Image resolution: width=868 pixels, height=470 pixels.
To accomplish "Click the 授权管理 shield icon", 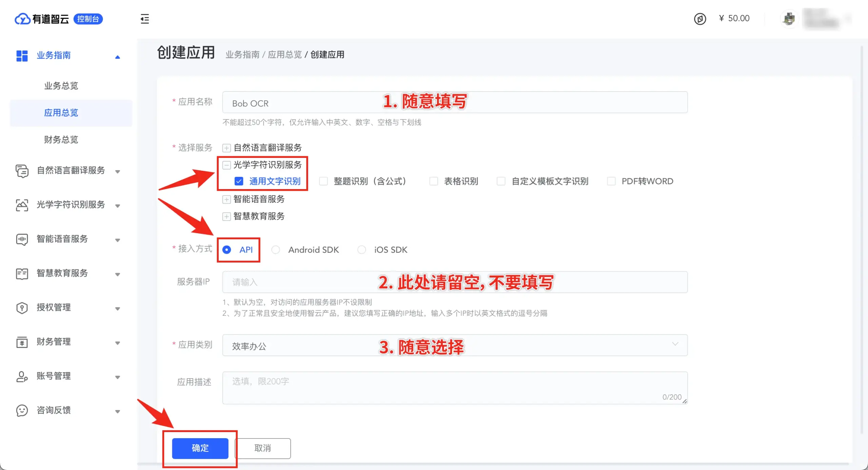I will click(22, 308).
